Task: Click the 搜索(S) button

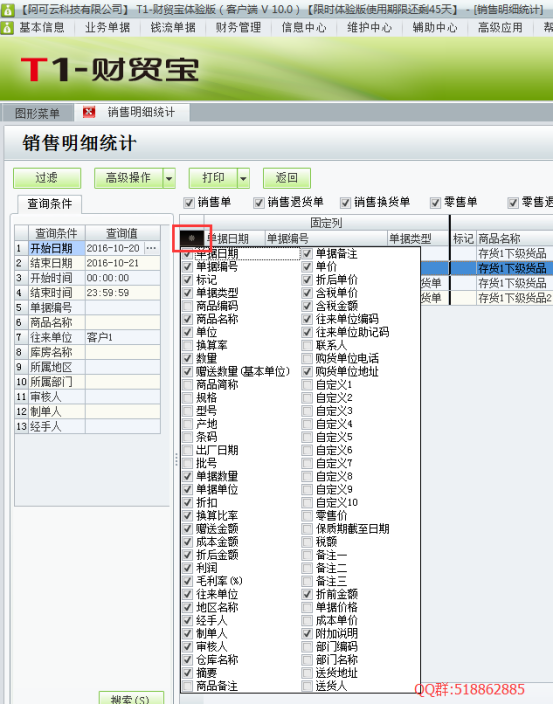Action: click(131, 699)
